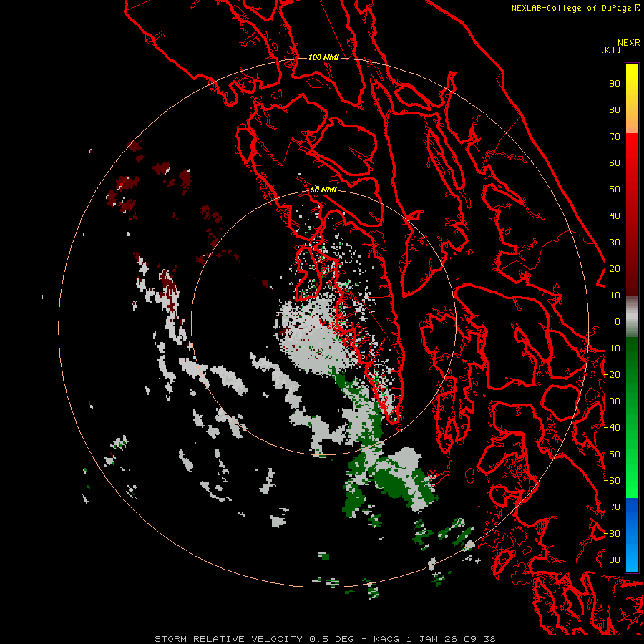The height and width of the screenshot is (644, 644).
Task: Click the -70 knot scale value
Action: (x=612, y=507)
